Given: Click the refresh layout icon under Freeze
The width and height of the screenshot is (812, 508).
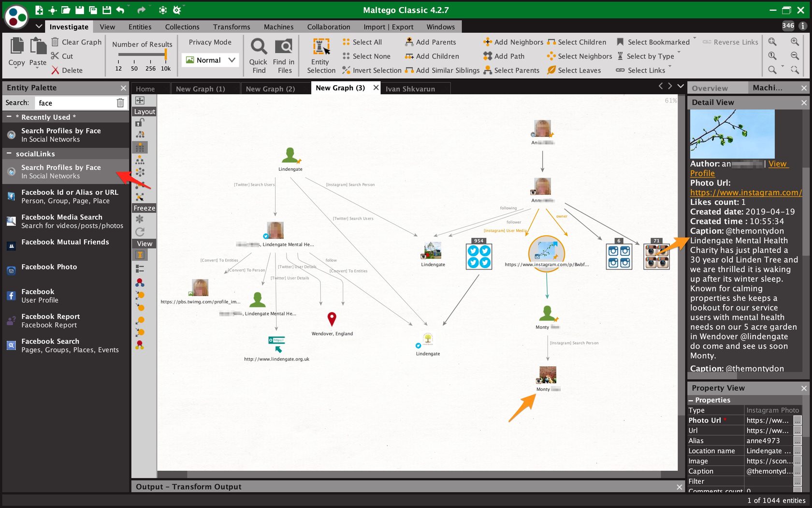Looking at the screenshot, I should pos(140,232).
